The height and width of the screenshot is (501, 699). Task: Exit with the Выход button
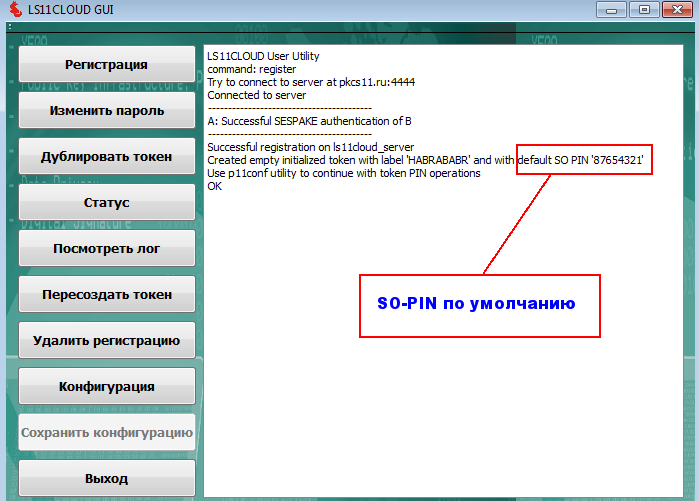(107, 478)
